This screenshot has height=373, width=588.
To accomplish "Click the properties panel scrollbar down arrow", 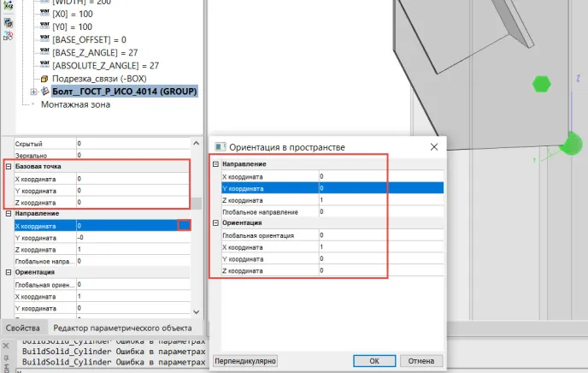I will (x=197, y=311).
